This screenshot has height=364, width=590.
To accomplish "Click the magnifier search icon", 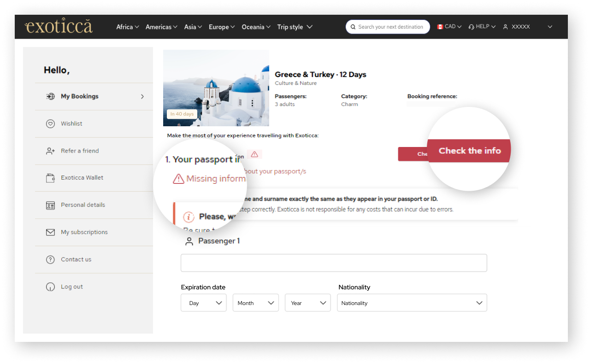I will tap(353, 27).
